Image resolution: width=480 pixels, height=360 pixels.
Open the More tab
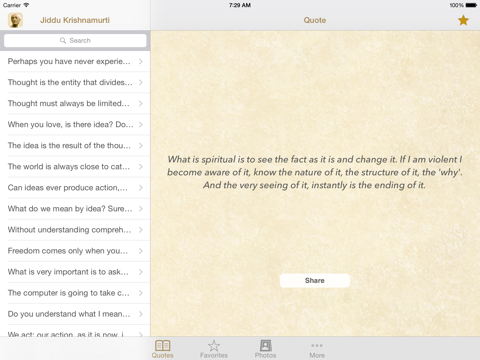point(317,349)
